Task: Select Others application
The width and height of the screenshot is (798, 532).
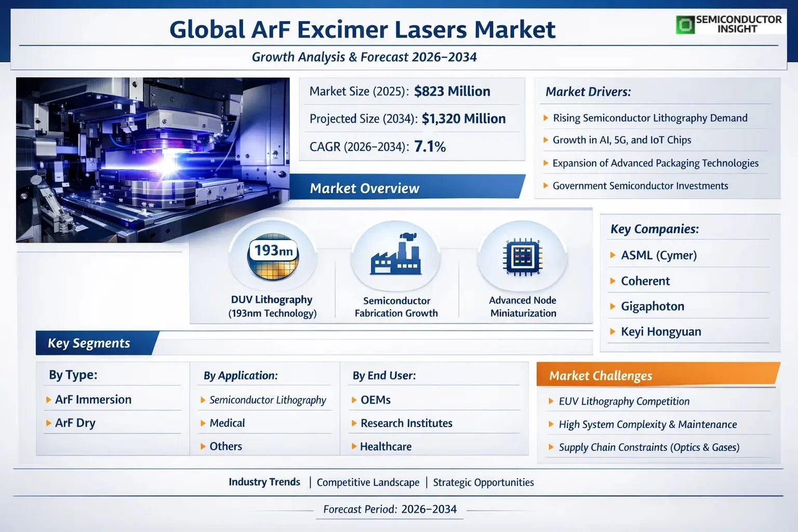Action: [x=225, y=446]
